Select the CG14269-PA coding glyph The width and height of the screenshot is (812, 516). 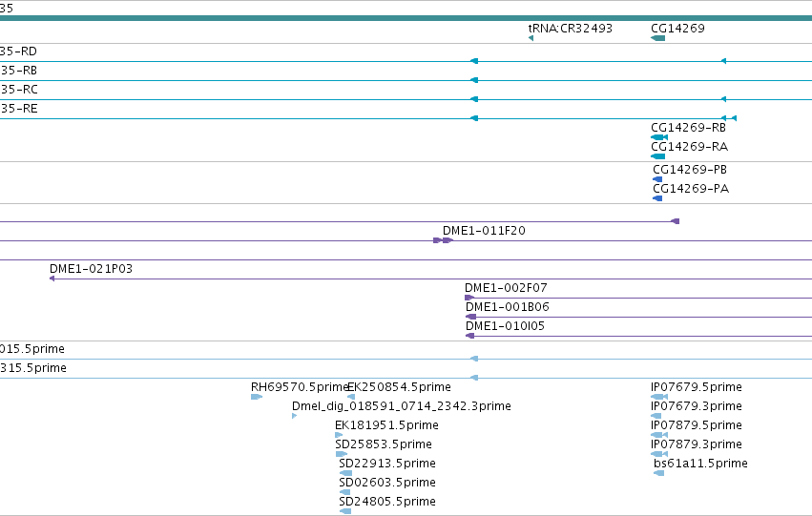coord(657,198)
